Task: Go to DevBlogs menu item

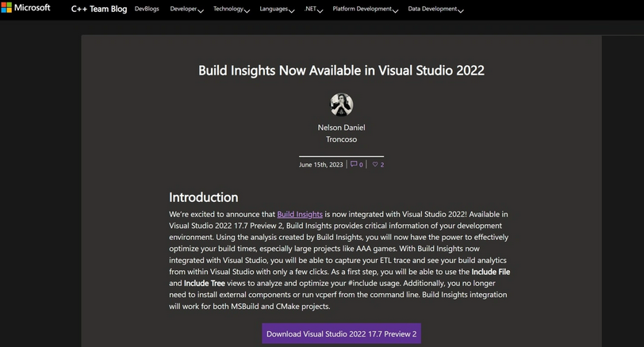Action: [147, 9]
